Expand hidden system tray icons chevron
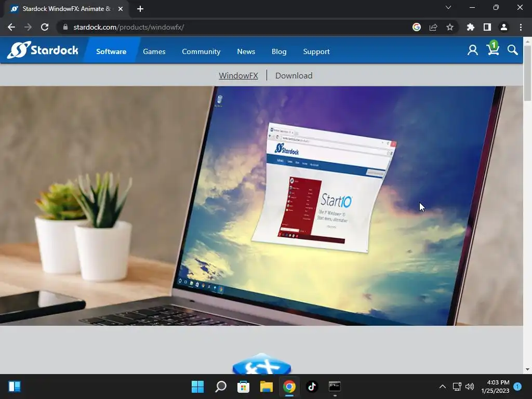This screenshot has height=399, width=532. [443, 387]
